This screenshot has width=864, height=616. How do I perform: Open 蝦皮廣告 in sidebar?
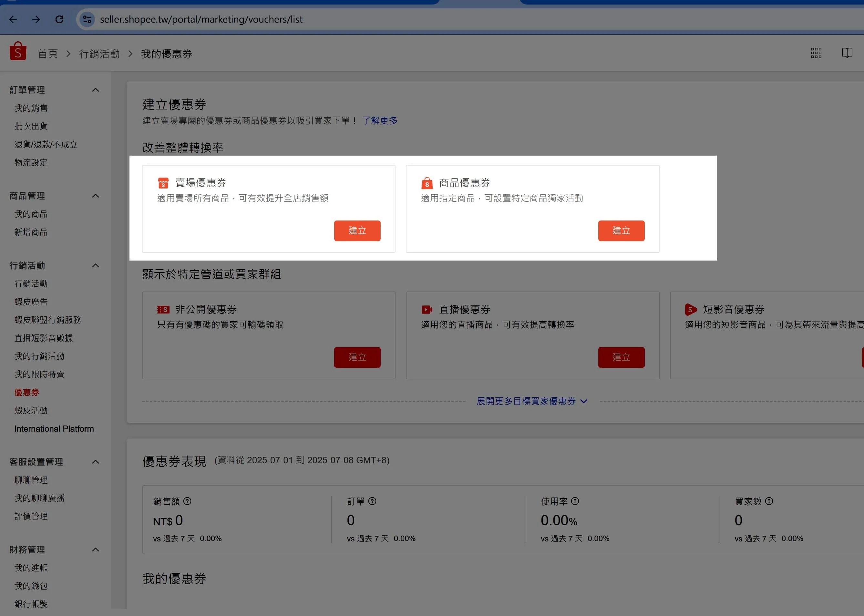pos(31,302)
